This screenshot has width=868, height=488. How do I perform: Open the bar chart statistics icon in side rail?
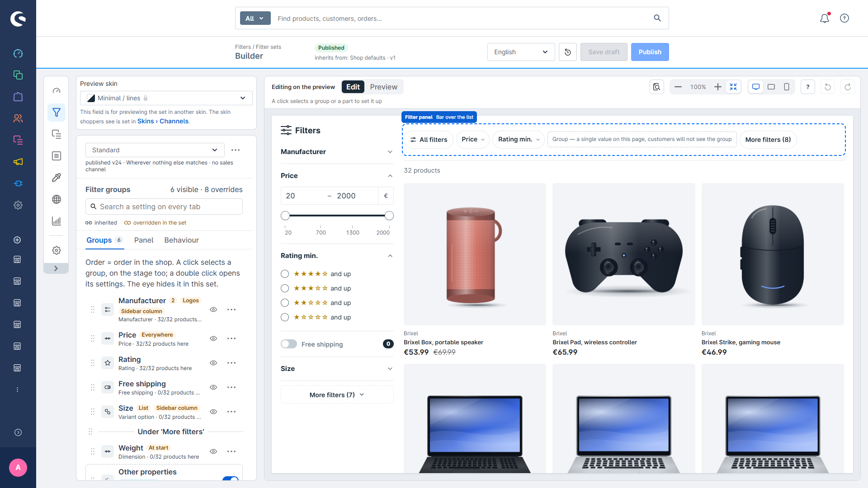57,221
